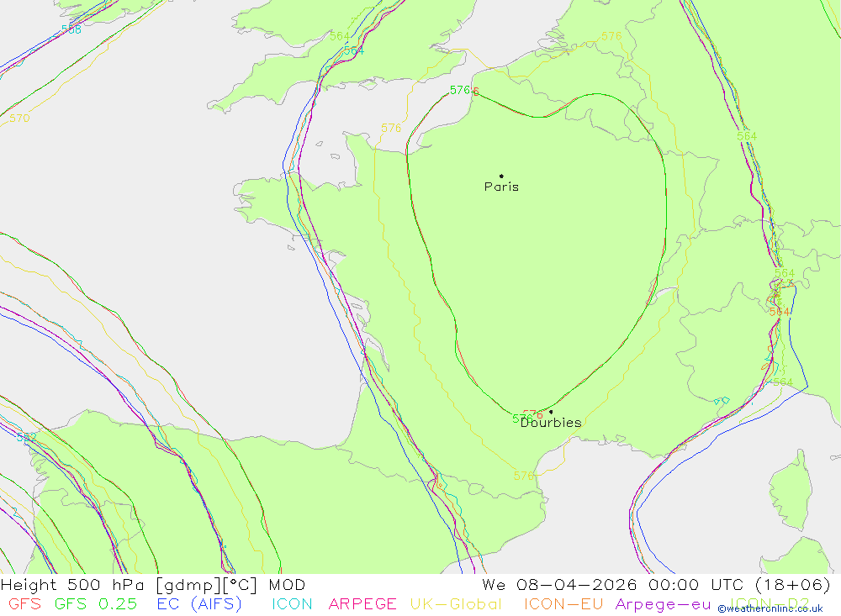Image resolution: width=841 pixels, height=616 pixels.
Task: Select the orange ICON-EU legend label
Action: 563,603
